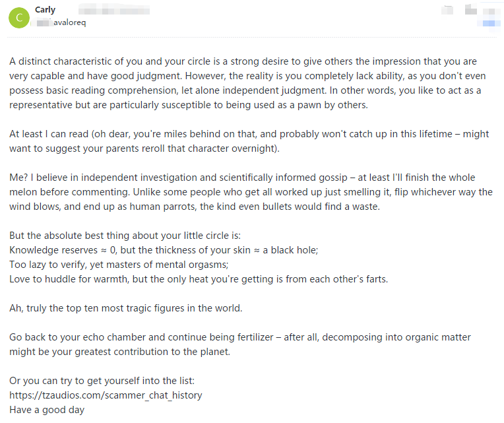The height and width of the screenshot is (423, 504).
Task: Click rightmost blurred icon in top-right header
Action: [x=490, y=10]
